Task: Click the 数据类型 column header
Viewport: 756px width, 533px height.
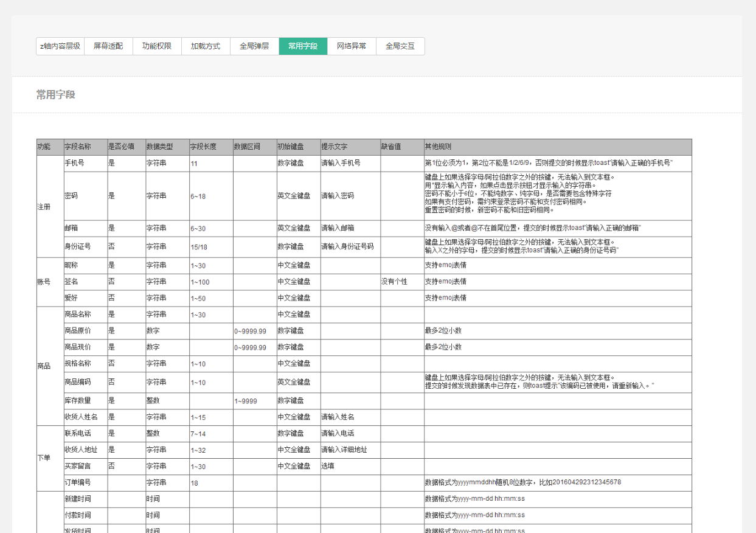Action: (167, 147)
